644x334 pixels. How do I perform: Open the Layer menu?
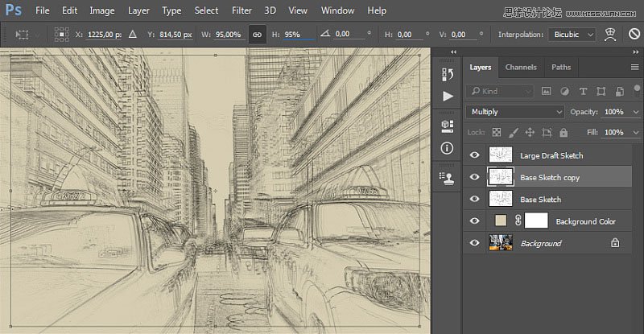pos(138,10)
